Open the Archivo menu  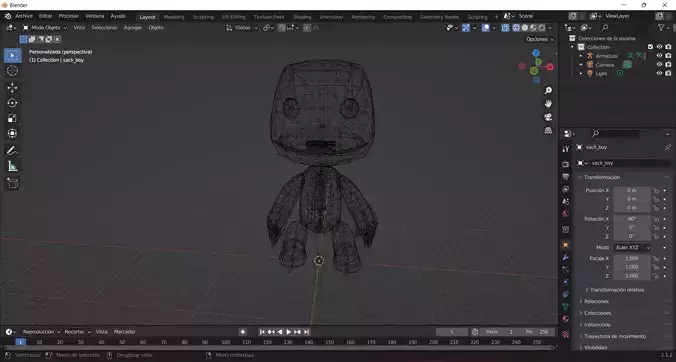pyautogui.click(x=24, y=16)
